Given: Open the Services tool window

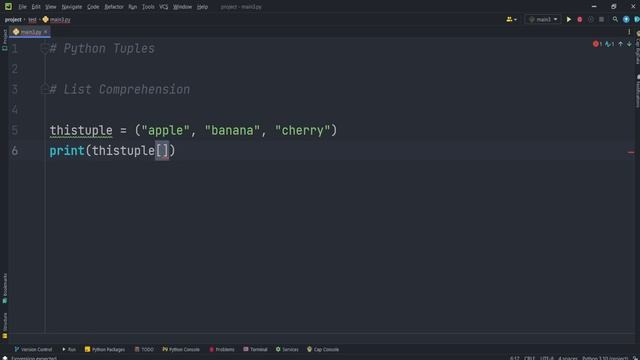Looking at the screenshot, I should tap(287, 349).
